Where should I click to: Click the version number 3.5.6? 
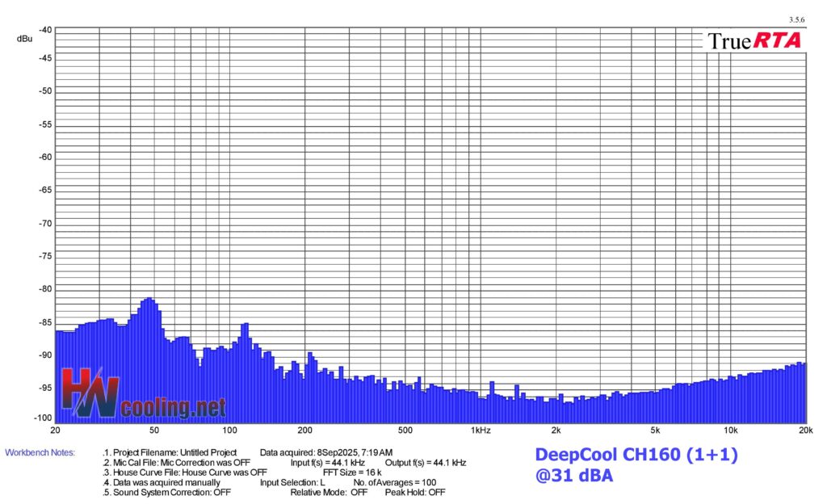[796, 19]
